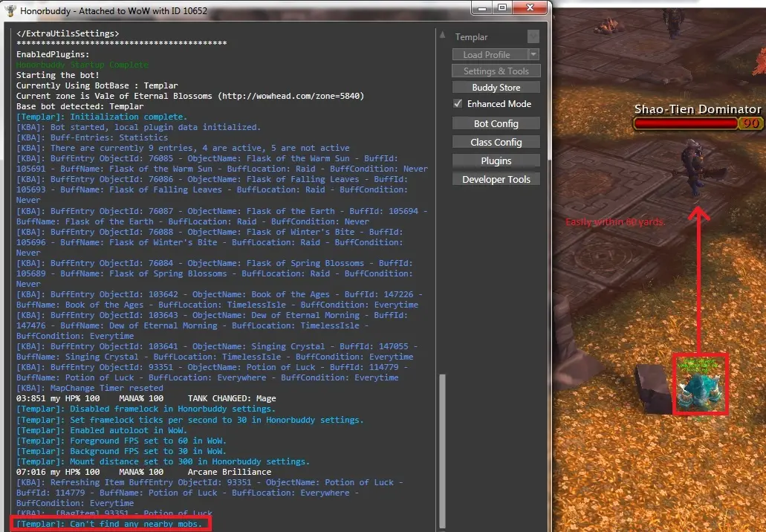Screen dimensions: 766x532
Task: Toggle the Enhanced Mode checkbox
Action: pos(458,103)
